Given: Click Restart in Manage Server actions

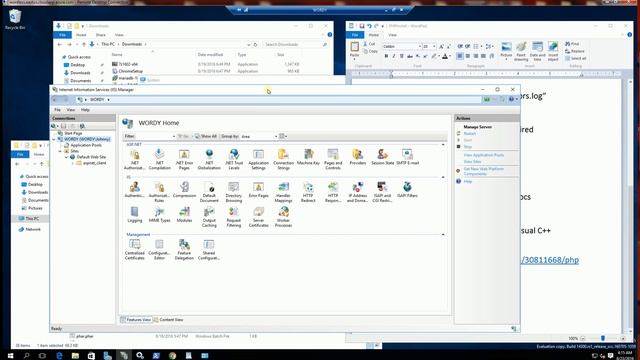Looking at the screenshot, I should [x=470, y=133].
